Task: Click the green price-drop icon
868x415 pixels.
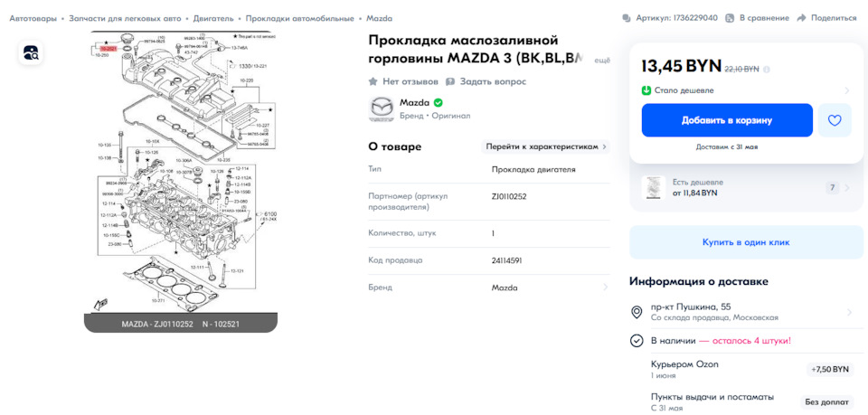Action: point(646,90)
